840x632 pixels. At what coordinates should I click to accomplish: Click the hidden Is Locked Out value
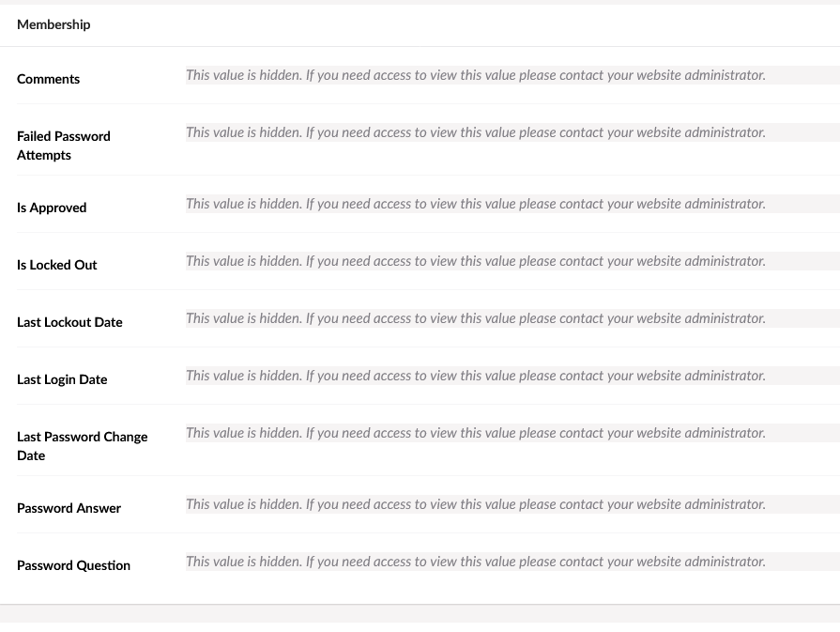coord(476,261)
